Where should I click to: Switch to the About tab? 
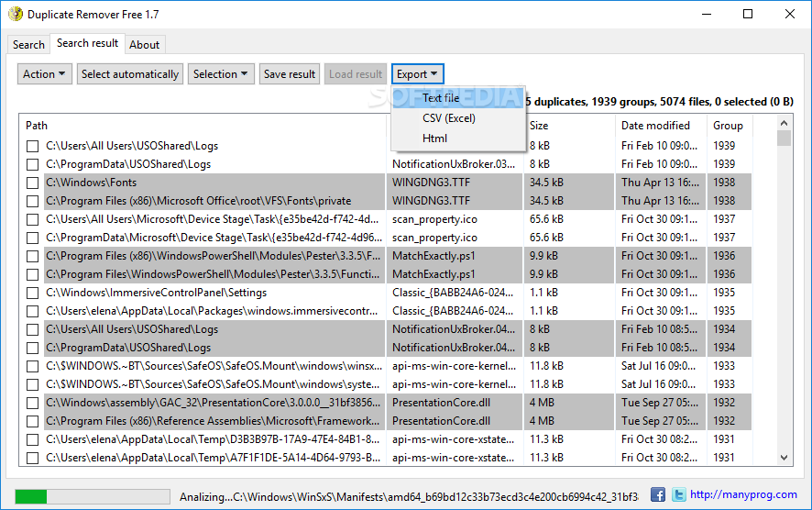click(145, 45)
